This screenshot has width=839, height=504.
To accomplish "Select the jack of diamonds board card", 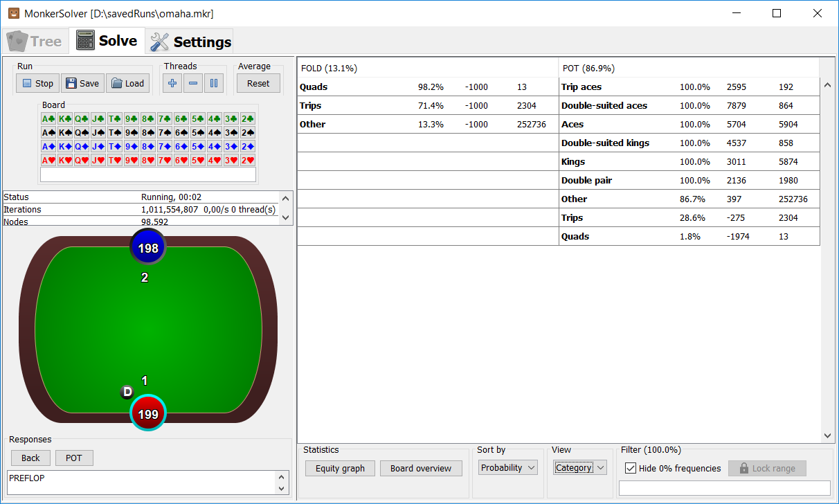I will [x=98, y=146].
